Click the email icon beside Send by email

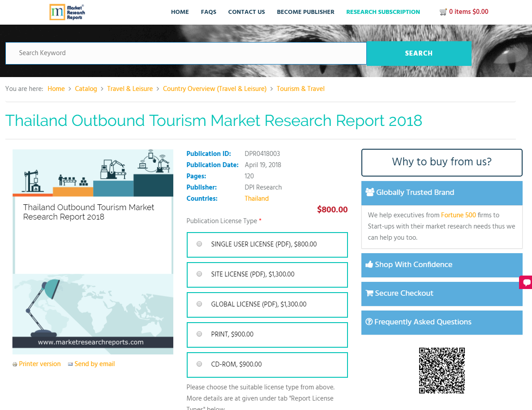(x=70, y=364)
